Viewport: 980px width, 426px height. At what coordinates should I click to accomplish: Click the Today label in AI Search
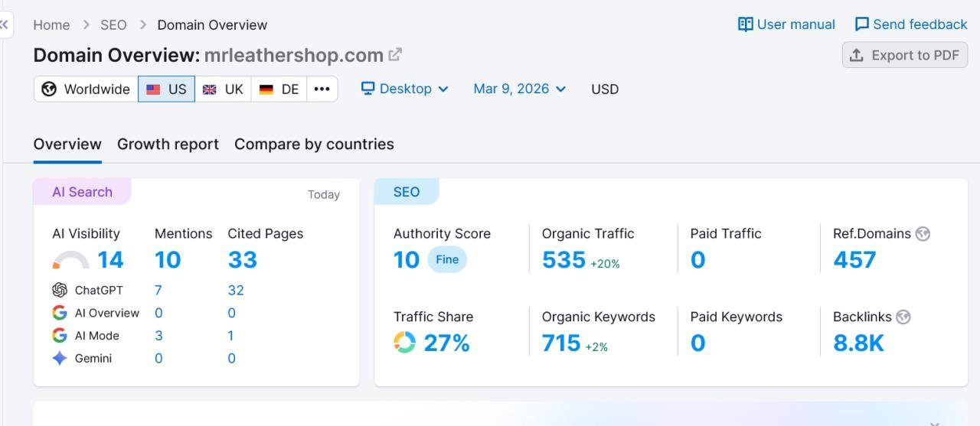tap(324, 194)
